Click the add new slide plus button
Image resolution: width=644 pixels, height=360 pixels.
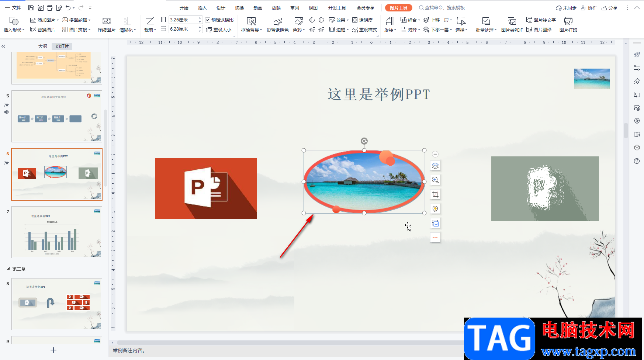point(53,350)
